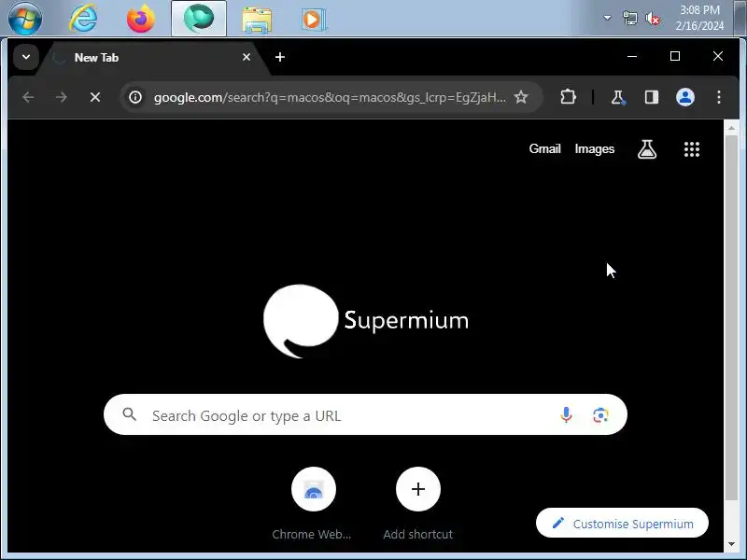Open the Chrome Web Store shortcut
Screen dimensions: 747x560
tap(313, 504)
